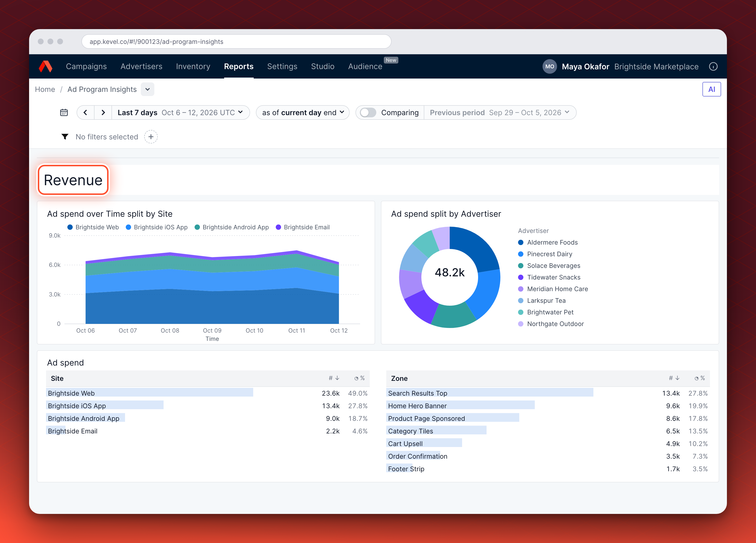Screen dimensions: 756x543
Task: Open Previous period comparison dropdown
Action: pos(500,112)
